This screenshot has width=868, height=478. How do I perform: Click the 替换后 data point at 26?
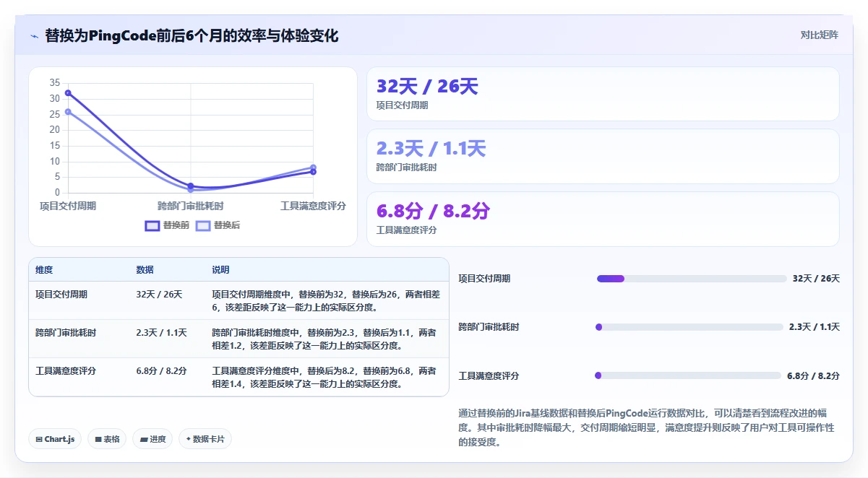coord(68,112)
